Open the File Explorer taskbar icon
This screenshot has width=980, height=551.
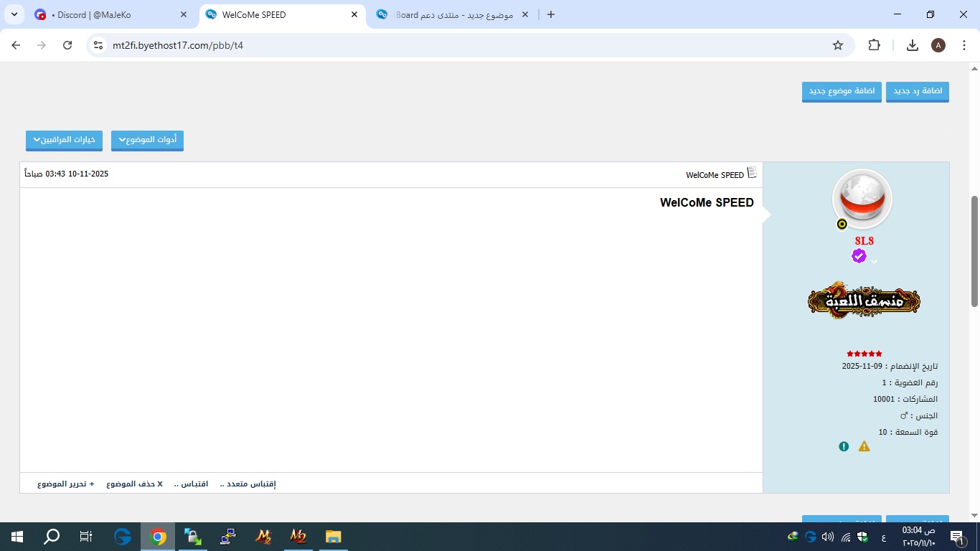(334, 537)
